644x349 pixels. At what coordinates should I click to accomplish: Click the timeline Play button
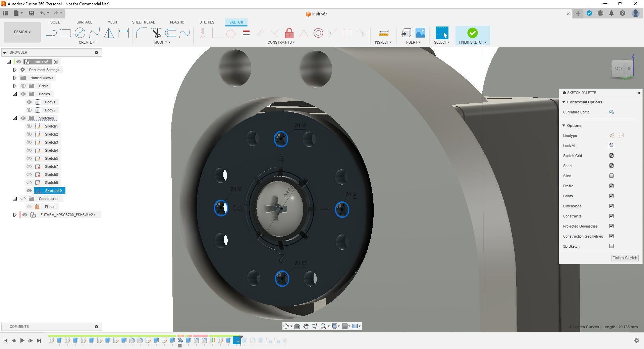pyautogui.click(x=22, y=341)
